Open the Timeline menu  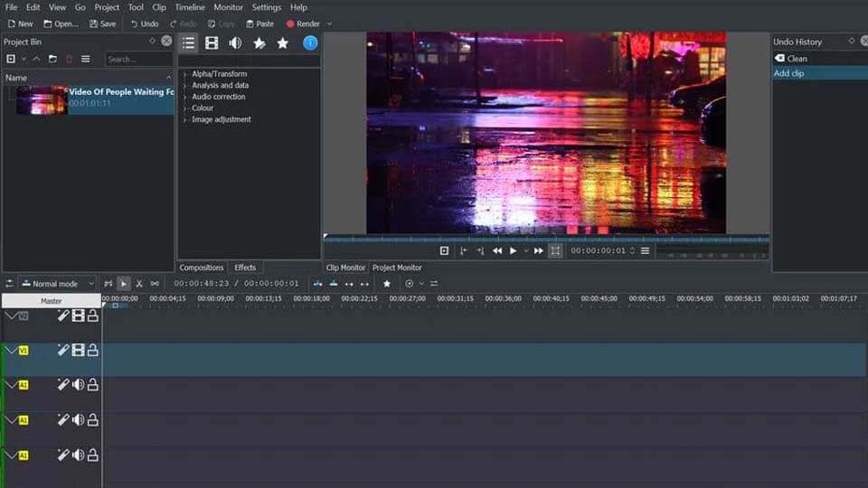tap(190, 7)
